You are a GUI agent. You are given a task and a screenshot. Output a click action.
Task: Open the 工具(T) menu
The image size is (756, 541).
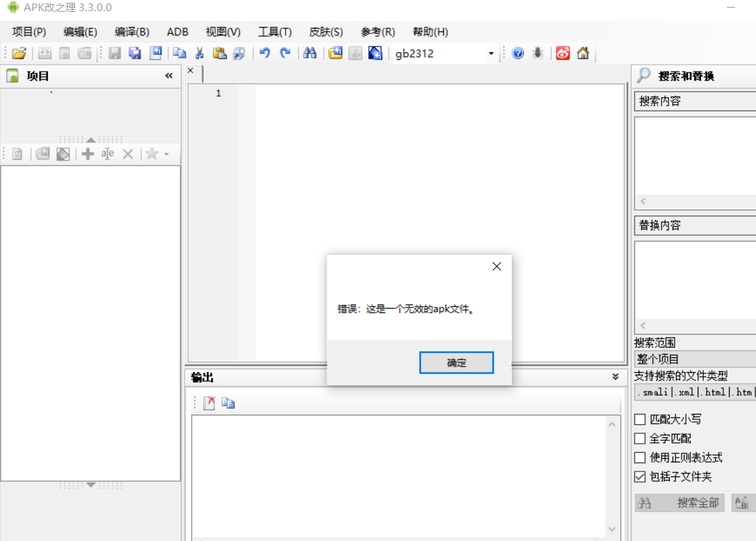274,32
